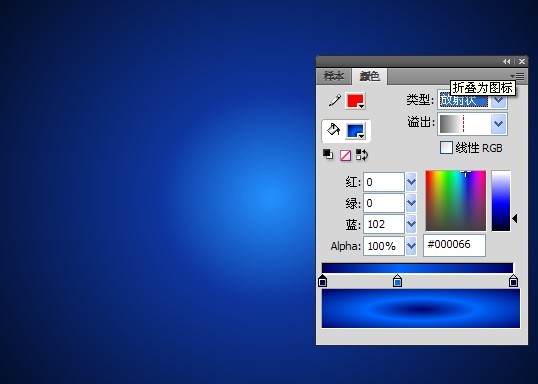The height and width of the screenshot is (384, 538).
Task: Select the pencil stroke color icon
Action: [x=335, y=101]
